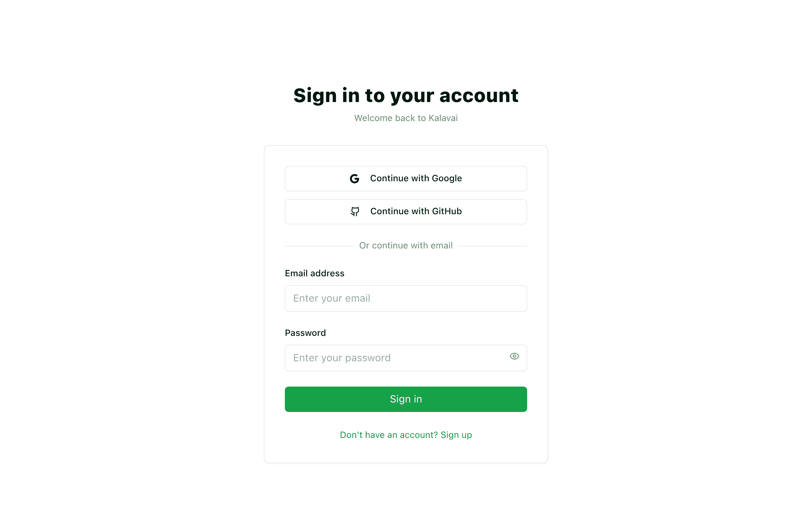Screen dimensions: 812x507
Task: Click the Welcome back to Kalavai subtitle
Action: (406, 118)
